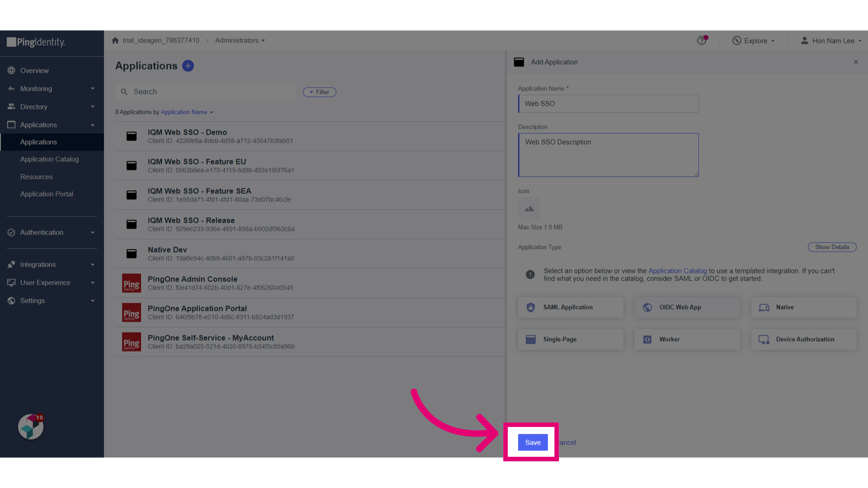Open the Administrators environment dropdown
Image resolution: width=868 pixels, height=488 pixels.
pos(240,40)
